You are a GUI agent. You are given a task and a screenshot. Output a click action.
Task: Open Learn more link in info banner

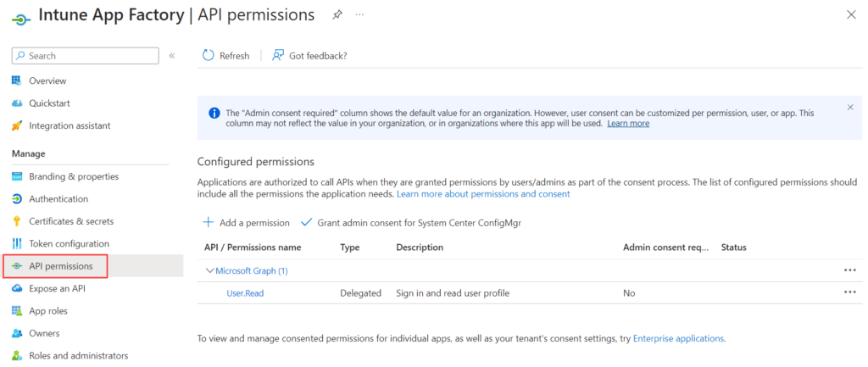tap(628, 124)
